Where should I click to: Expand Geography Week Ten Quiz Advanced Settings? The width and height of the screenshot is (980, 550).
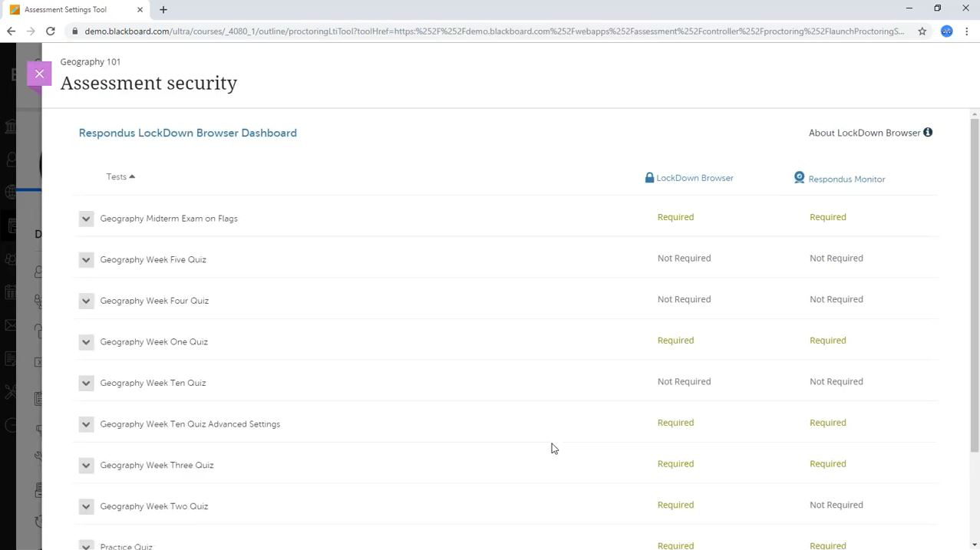pyautogui.click(x=86, y=424)
